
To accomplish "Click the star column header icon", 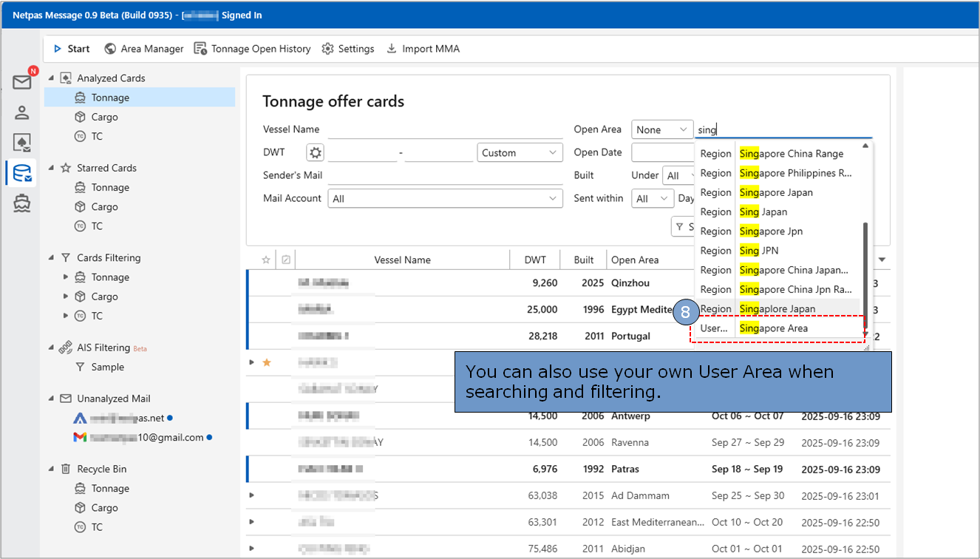I will (266, 260).
